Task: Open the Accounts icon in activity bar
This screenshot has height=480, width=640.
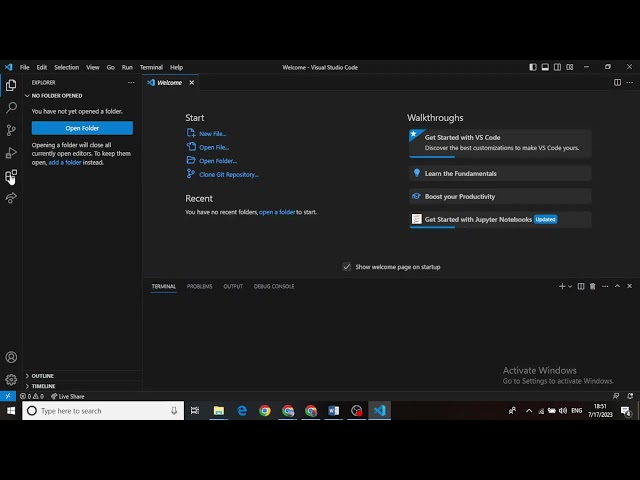Action: [x=11, y=357]
